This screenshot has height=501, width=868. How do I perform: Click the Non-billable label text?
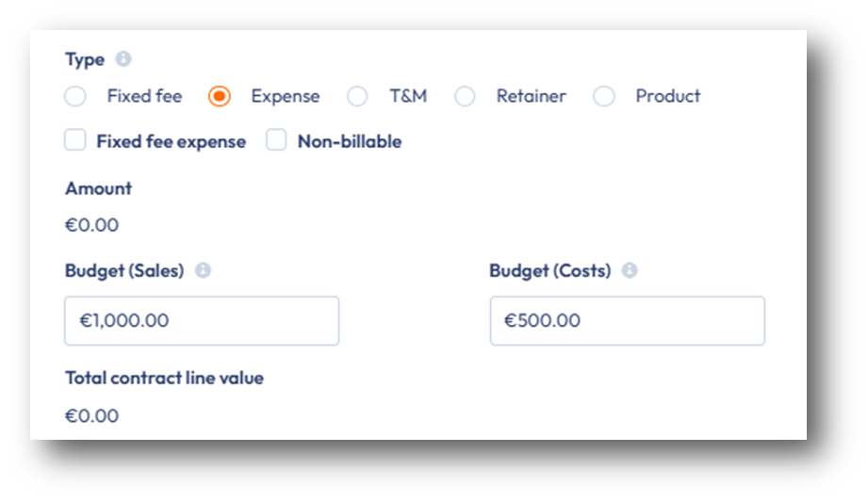click(x=349, y=141)
